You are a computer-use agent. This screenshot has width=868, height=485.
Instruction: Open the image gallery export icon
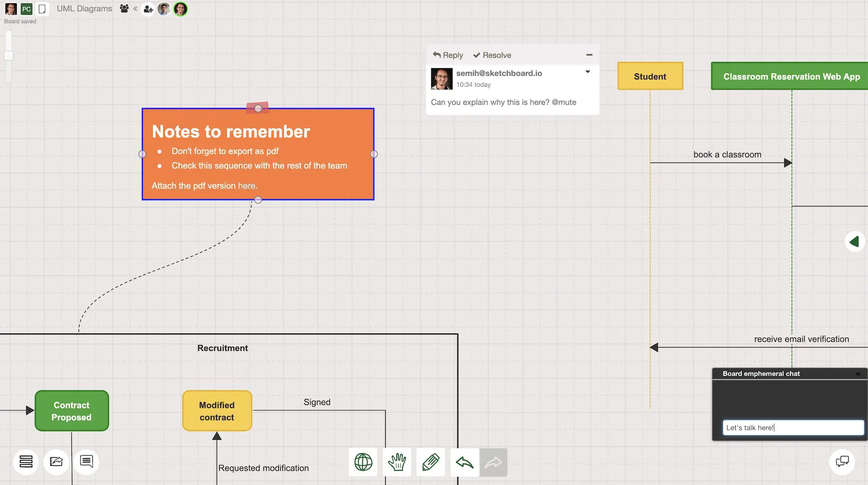tap(57, 461)
